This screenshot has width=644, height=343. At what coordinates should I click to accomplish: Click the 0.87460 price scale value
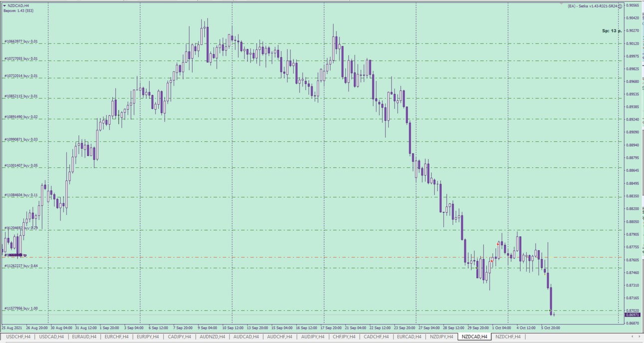coord(633,273)
